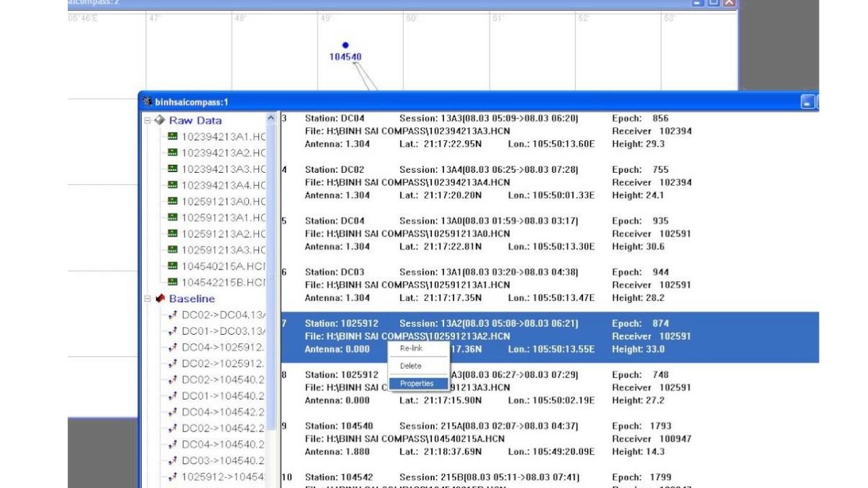Maximize the binhsaicompass:2 map window
This screenshot has width=868, height=488.
click(x=713, y=3)
